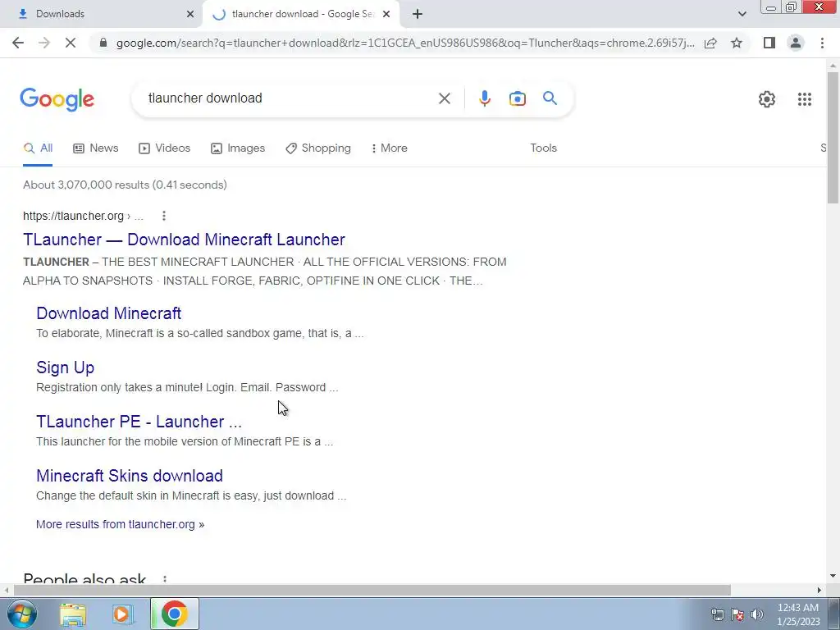Open TLauncher — Download Minecraft Launcher result

point(184,240)
